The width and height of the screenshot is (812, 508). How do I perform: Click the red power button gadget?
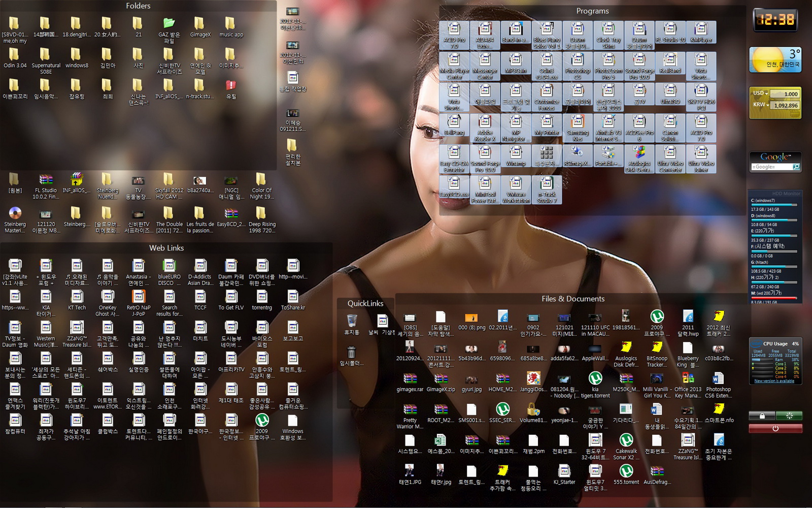point(775,429)
